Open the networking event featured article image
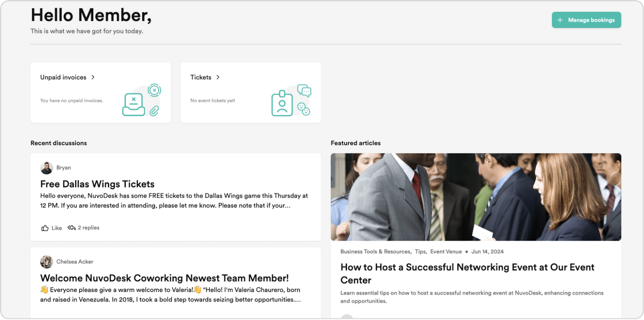 476,197
